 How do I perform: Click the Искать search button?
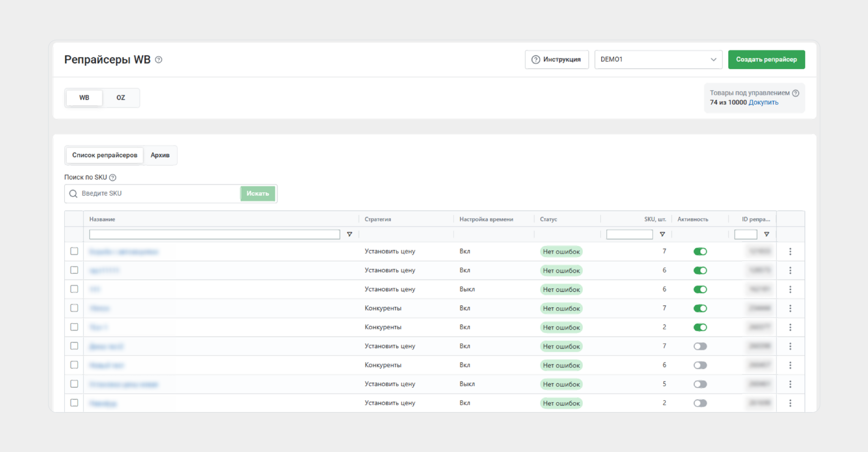point(258,194)
